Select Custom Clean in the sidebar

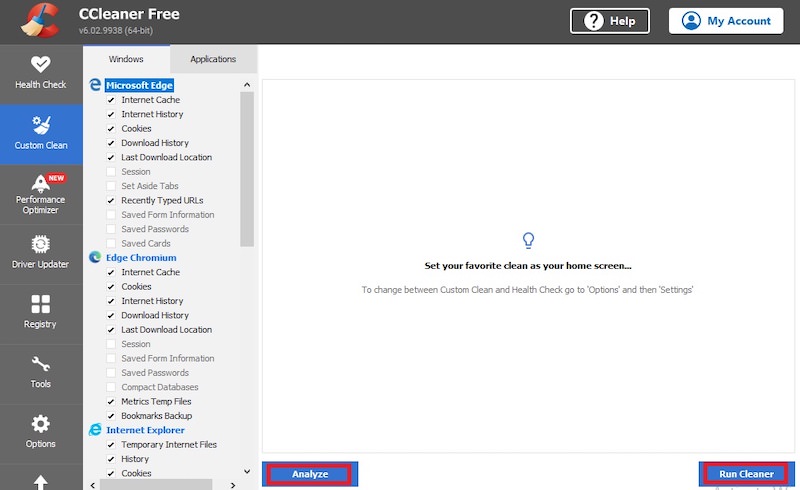tap(41, 134)
